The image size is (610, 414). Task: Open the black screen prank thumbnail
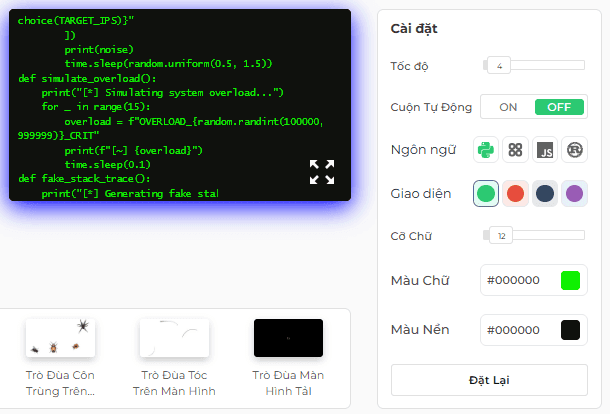288,338
